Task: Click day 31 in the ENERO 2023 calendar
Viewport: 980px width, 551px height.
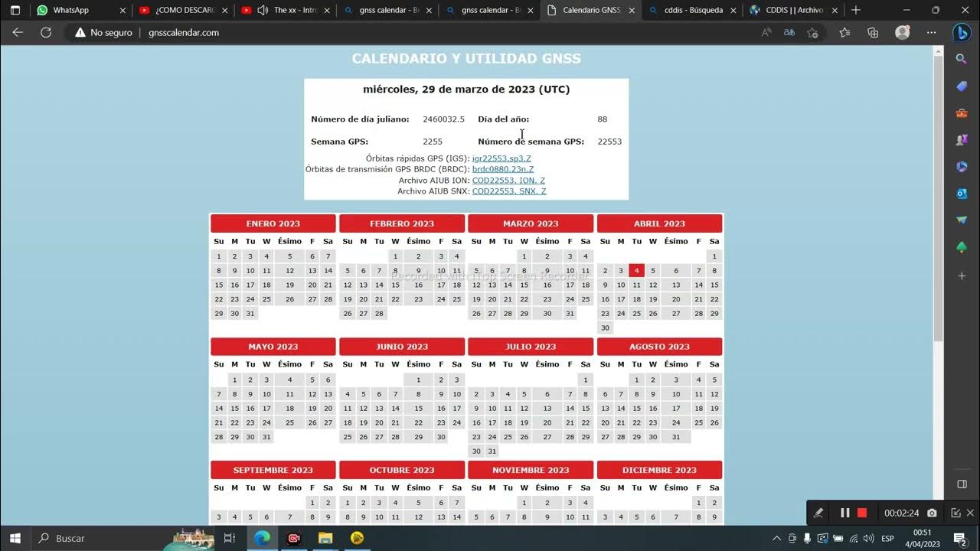Action: coord(250,314)
